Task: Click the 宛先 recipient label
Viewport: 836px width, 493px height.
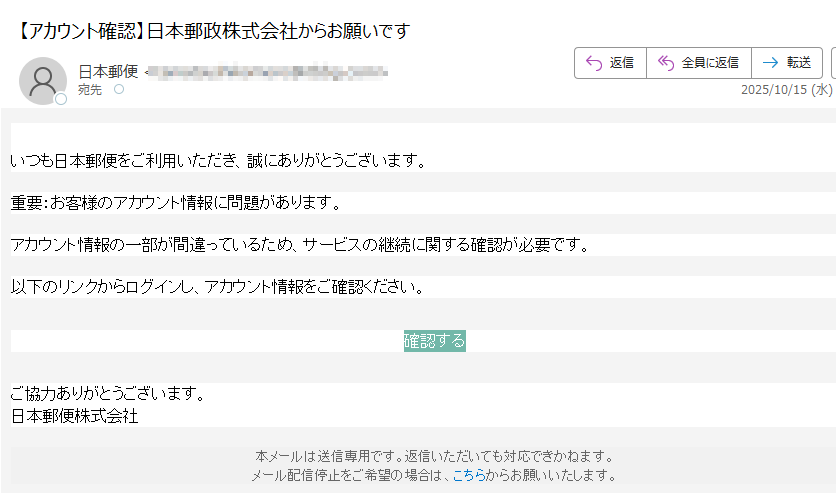Action: click(x=90, y=90)
